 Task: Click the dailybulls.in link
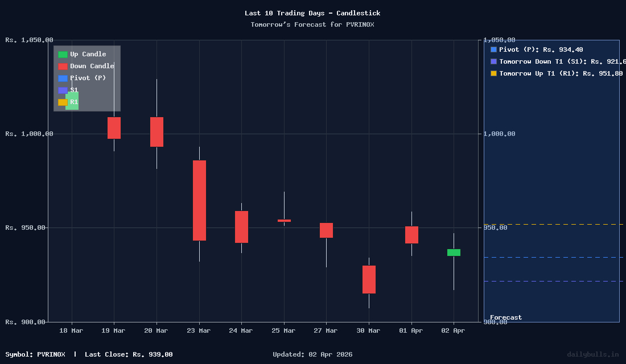coord(594,354)
